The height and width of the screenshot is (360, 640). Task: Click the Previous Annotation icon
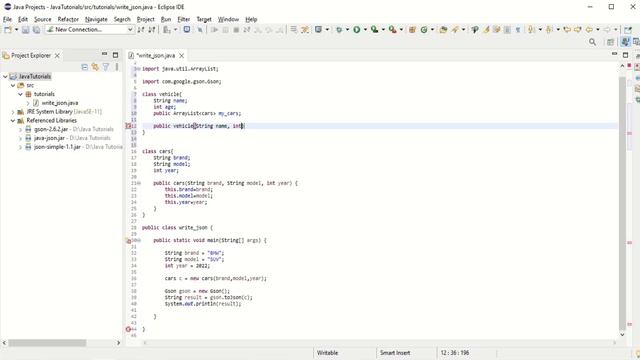pos(549,30)
